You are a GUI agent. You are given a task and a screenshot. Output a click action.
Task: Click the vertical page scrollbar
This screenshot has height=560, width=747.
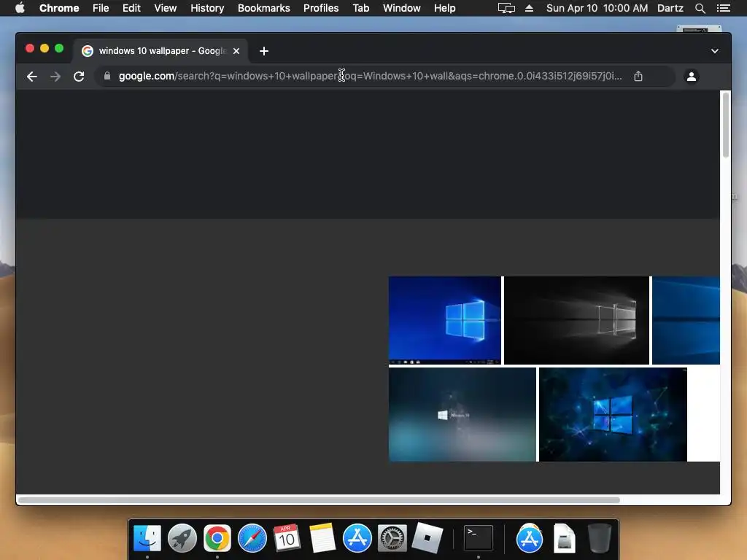726,125
